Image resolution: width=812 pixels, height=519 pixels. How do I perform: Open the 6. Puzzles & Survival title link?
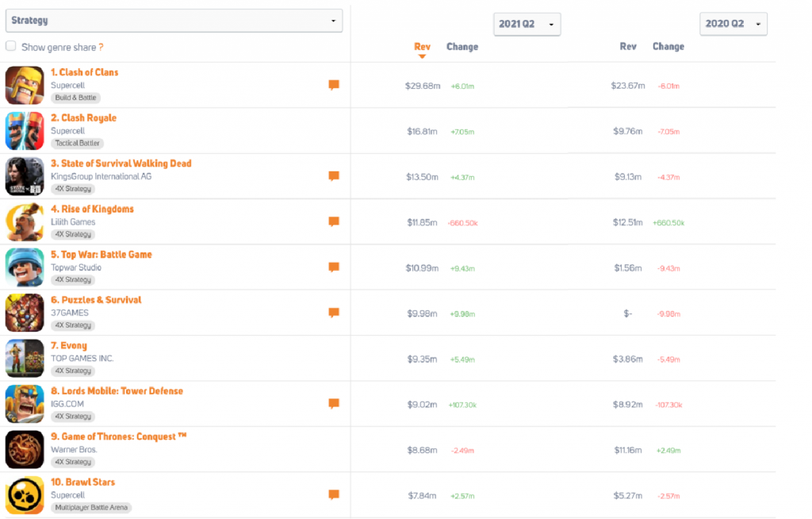[96, 300]
